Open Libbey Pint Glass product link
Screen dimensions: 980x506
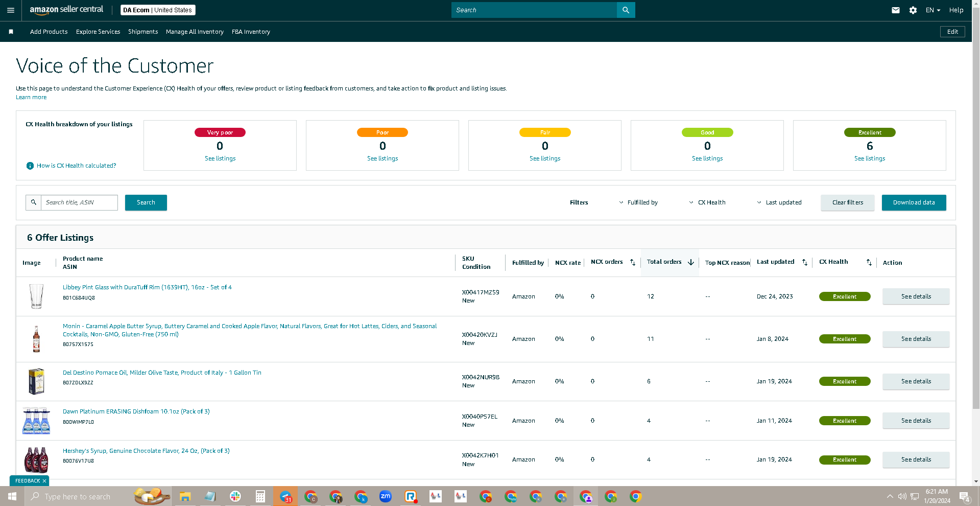click(x=147, y=287)
